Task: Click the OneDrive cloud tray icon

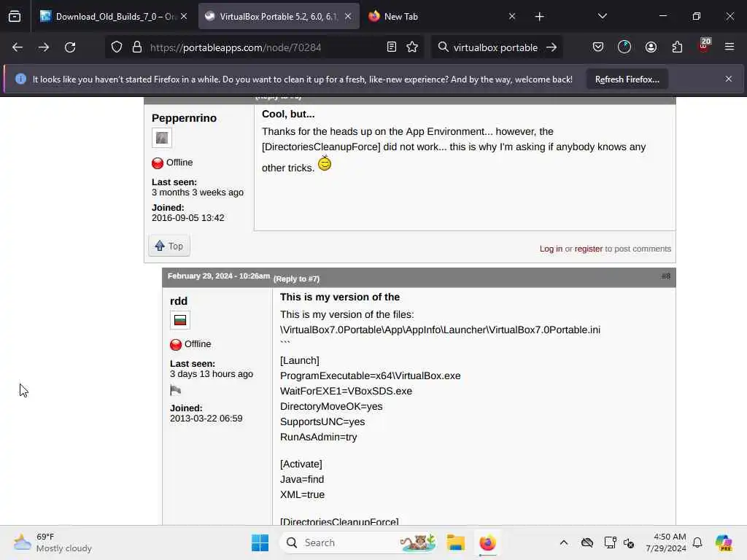Action: coord(587,542)
